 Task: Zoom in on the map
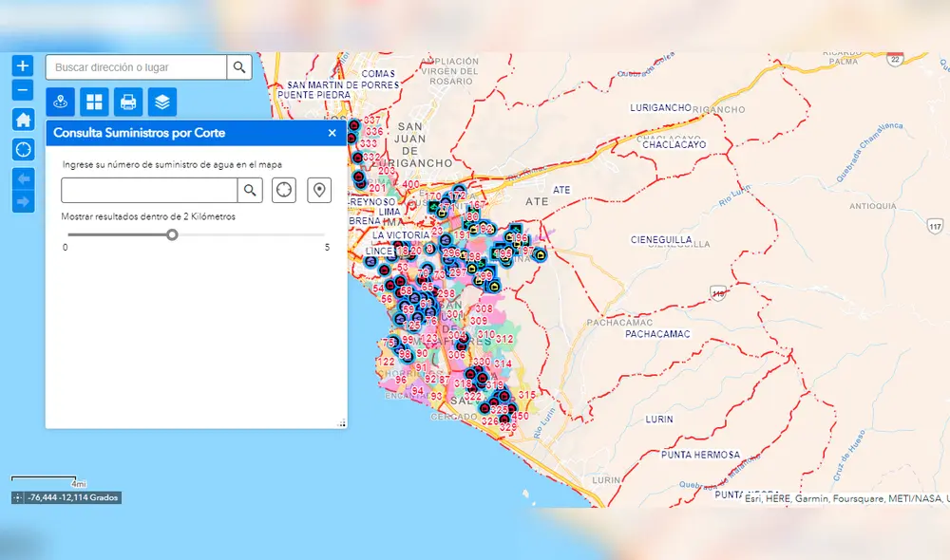point(24,66)
